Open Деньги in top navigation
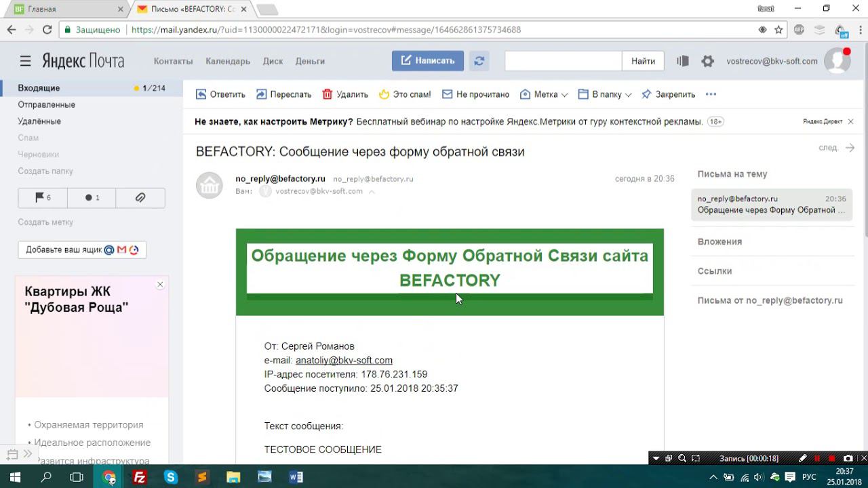This screenshot has height=488, width=868. coord(310,61)
